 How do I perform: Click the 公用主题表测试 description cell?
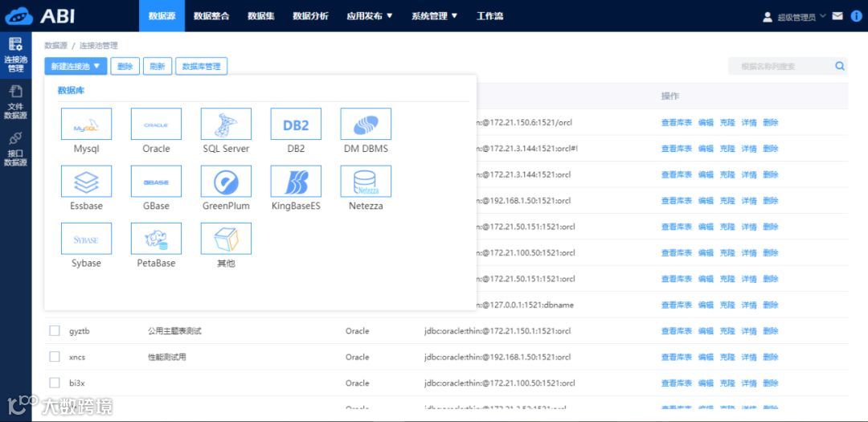tap(174, 330)
